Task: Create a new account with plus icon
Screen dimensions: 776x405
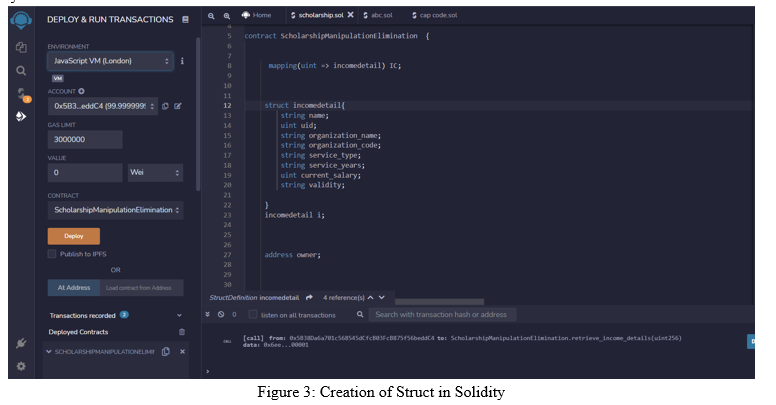Action: [x=81, y=91]
